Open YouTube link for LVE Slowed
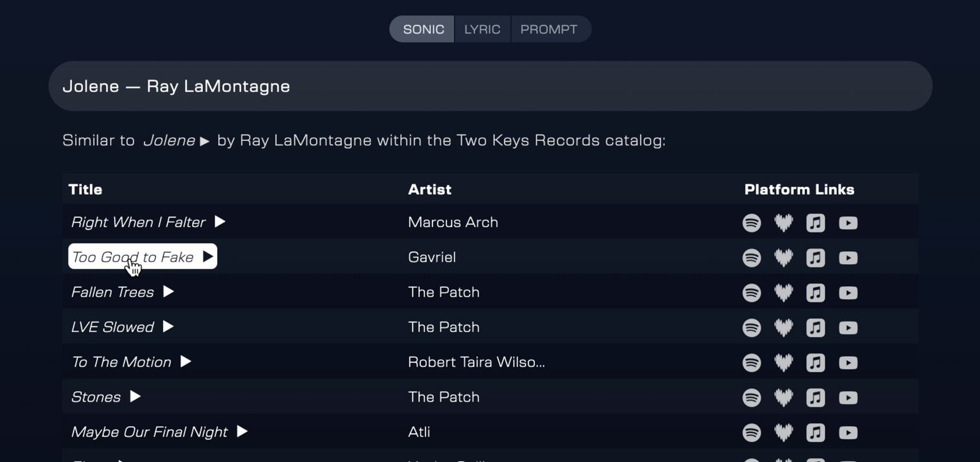Screen dimensions: 980x462 848,328
